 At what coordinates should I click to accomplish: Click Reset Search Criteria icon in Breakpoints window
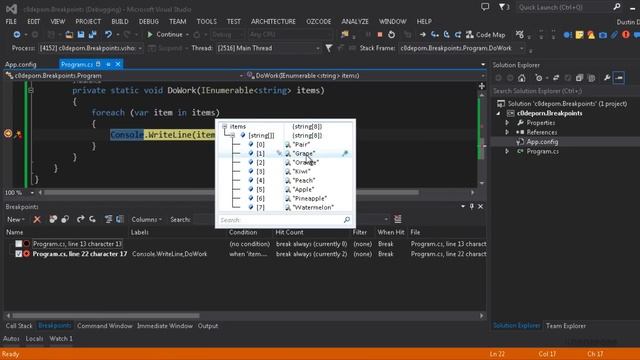tap(398, 220)
